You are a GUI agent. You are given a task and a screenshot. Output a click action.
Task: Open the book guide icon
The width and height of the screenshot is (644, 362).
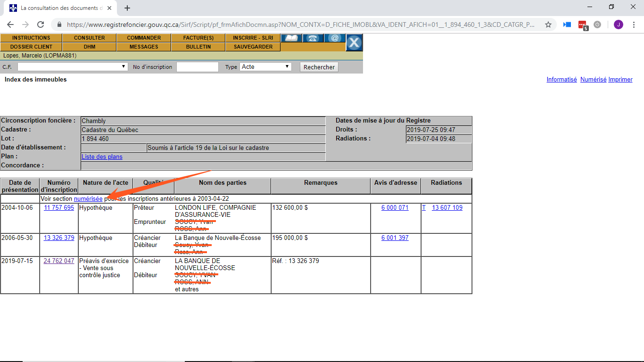tap(291, 38)
